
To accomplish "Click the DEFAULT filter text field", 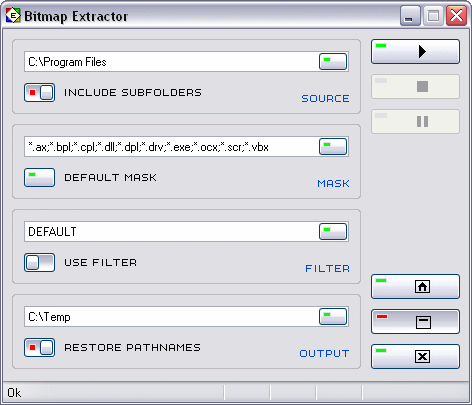I will coord(171,232).
